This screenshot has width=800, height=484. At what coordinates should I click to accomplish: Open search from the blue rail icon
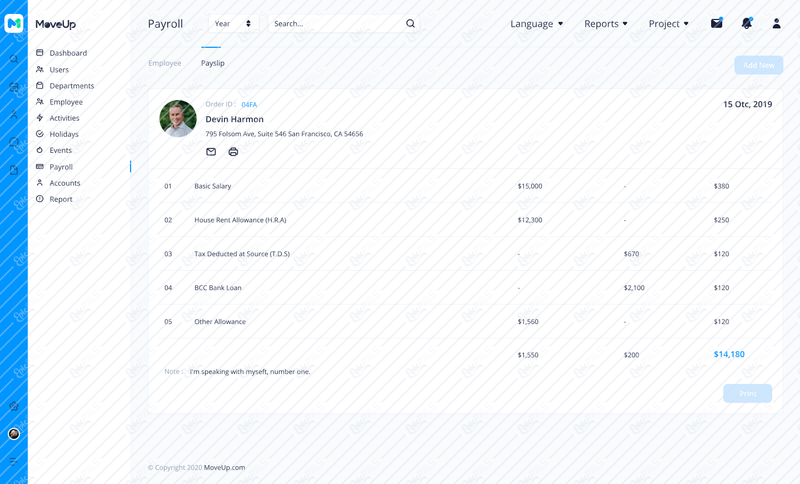coord(14,59)
